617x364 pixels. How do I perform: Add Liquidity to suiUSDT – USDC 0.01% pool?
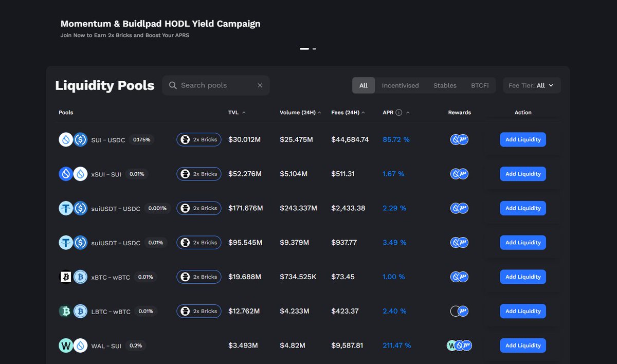pyautogui.click(x=523, y=243)
